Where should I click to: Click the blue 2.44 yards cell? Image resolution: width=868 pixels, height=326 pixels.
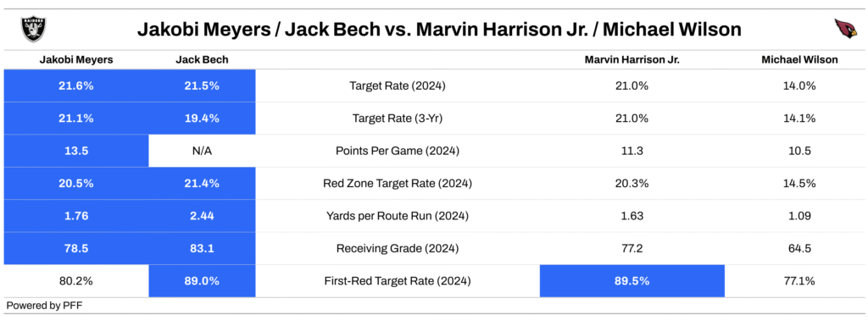coord(202,216)
